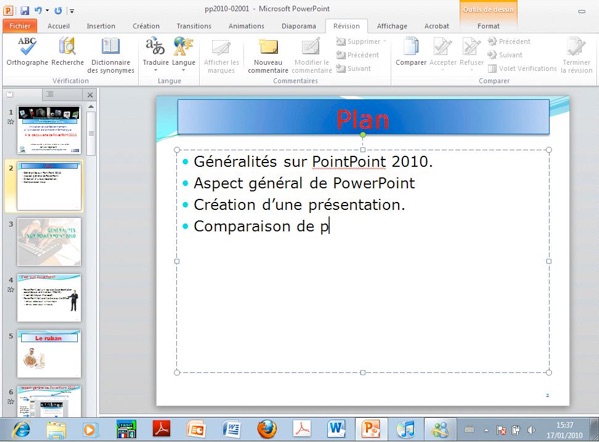This screenshot has height=442, width=599.
Task: Save the presentation with the floppy icon
Action: 25,10
